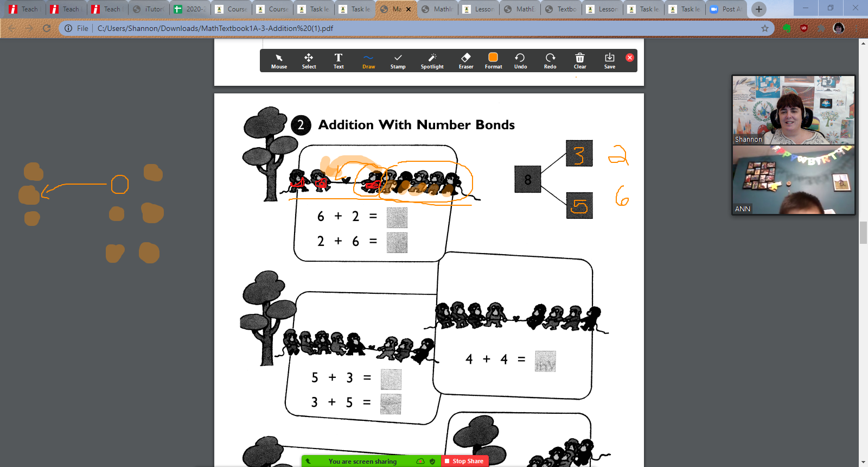Clear all annotations
Image resolution: width=868 pixels, height=467 pixels.
point(580,61)
